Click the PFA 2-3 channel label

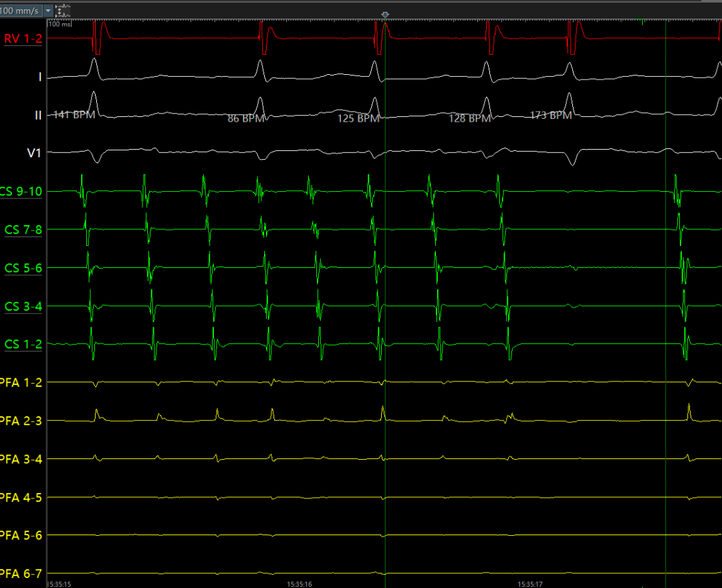21,421
